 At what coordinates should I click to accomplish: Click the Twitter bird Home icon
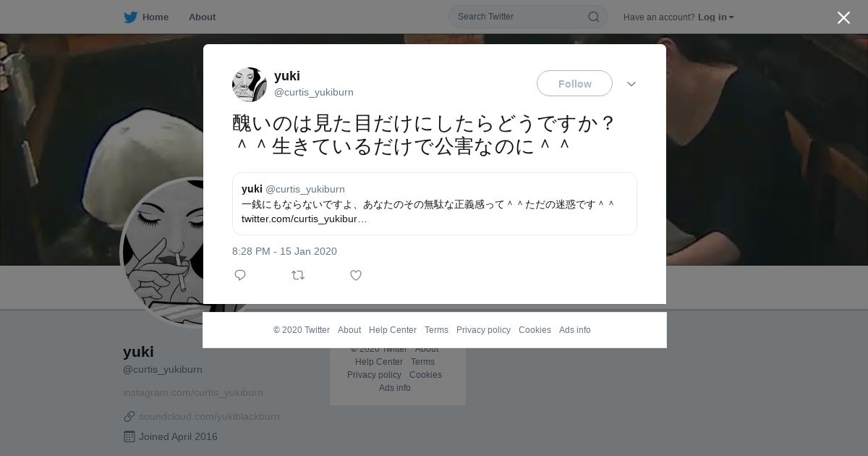tap(130, 17)
